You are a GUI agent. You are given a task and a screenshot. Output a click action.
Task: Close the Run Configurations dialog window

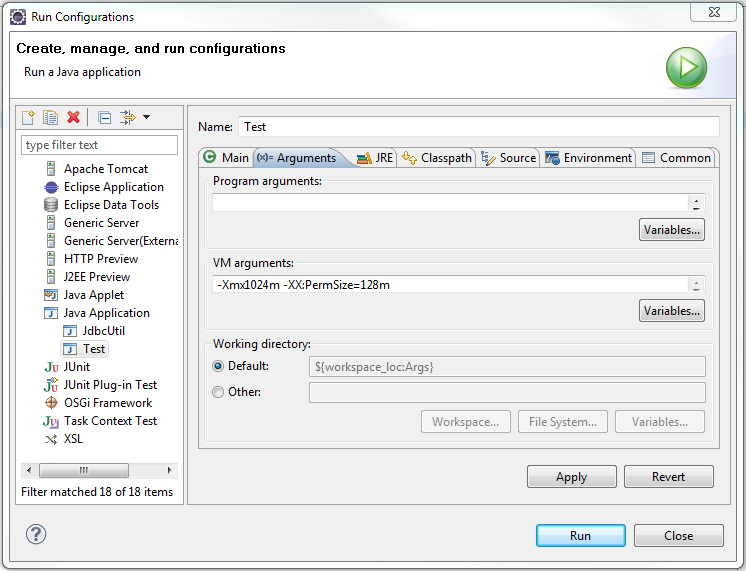pos(714,12)
